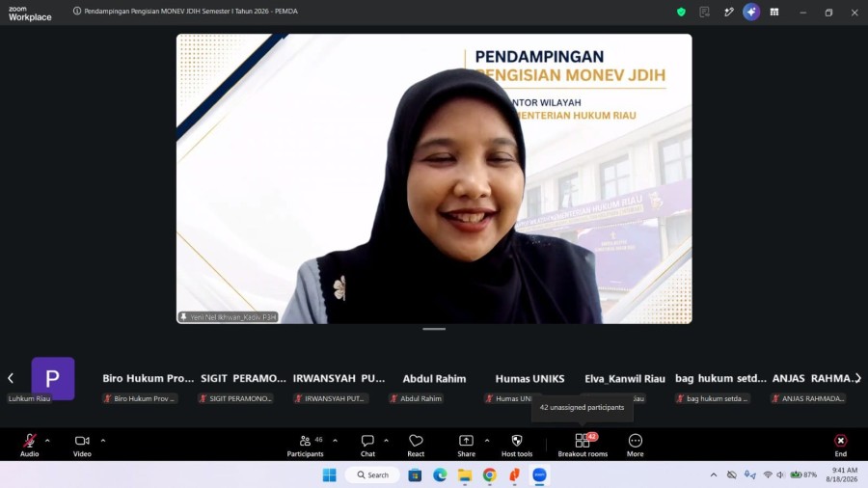Select the Biro Hukum Prov participant tile
This screenshot has height=488, width=868.
click(x=149, y=380)
